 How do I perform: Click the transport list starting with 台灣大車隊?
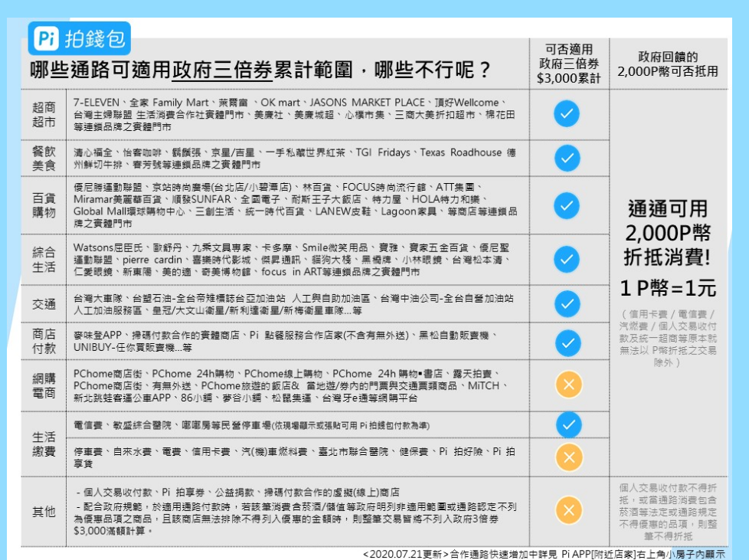click(x=293, y=304)
